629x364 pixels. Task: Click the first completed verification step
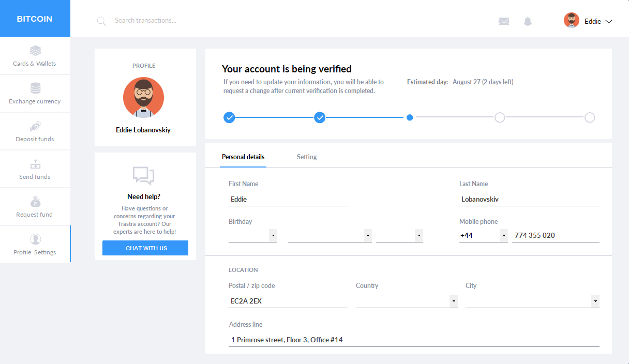pyautogui.click(x=229, y=117)
